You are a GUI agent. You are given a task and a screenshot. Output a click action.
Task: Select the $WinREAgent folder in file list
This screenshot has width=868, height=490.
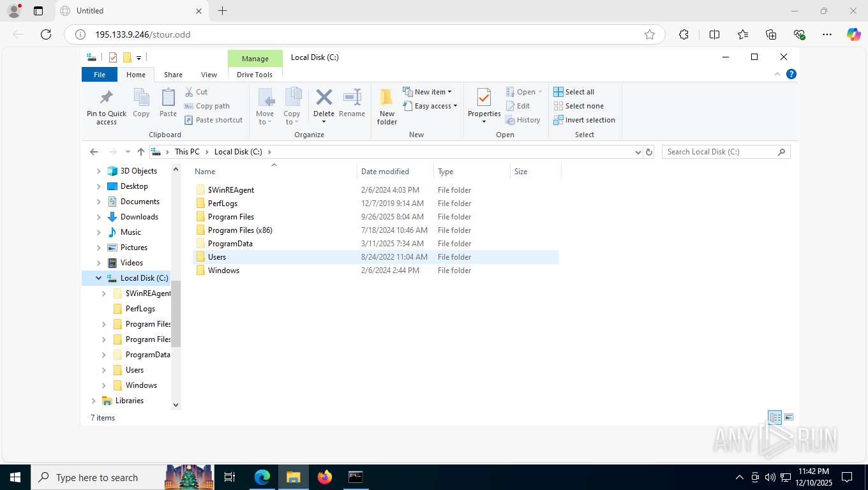(375, 190)
